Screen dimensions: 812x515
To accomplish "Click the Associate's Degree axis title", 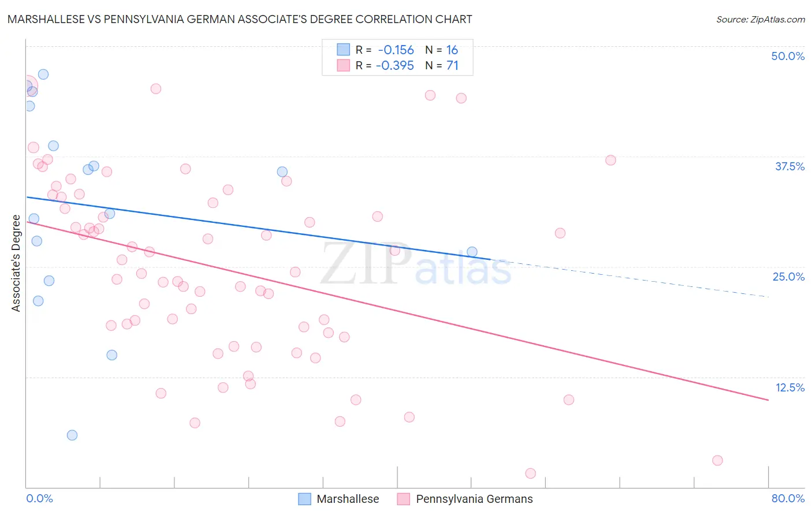I will click(16, 263).
